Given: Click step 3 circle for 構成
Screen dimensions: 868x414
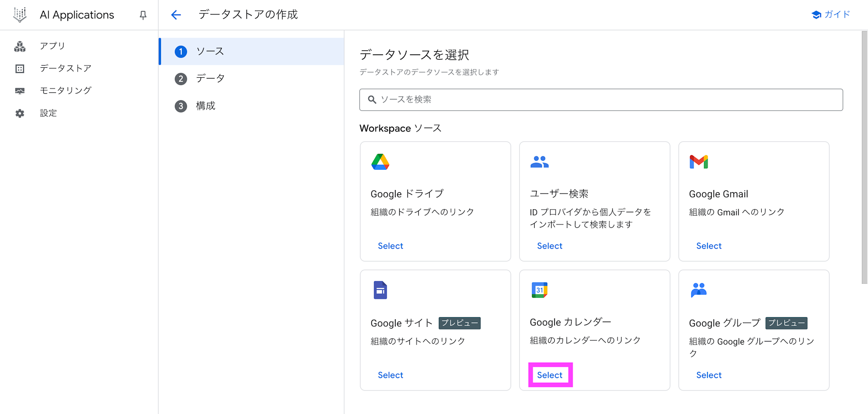Looking at the screenshot, I should click(181, 106).
